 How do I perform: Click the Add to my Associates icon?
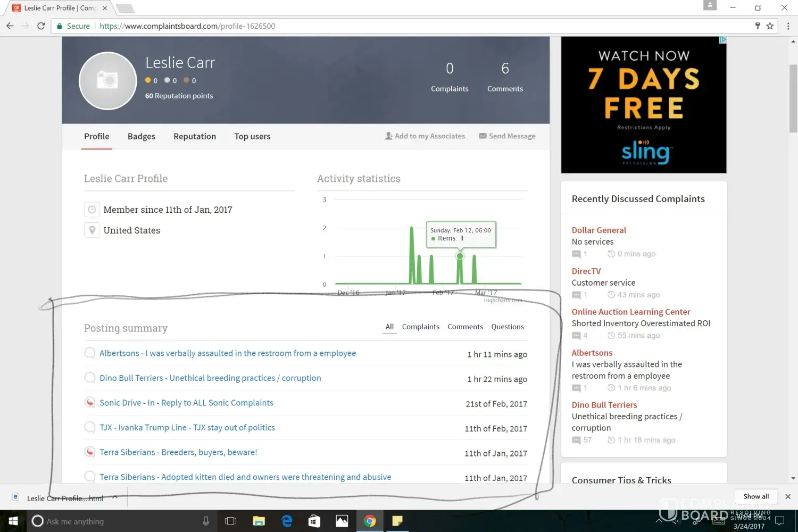(389, 136)
